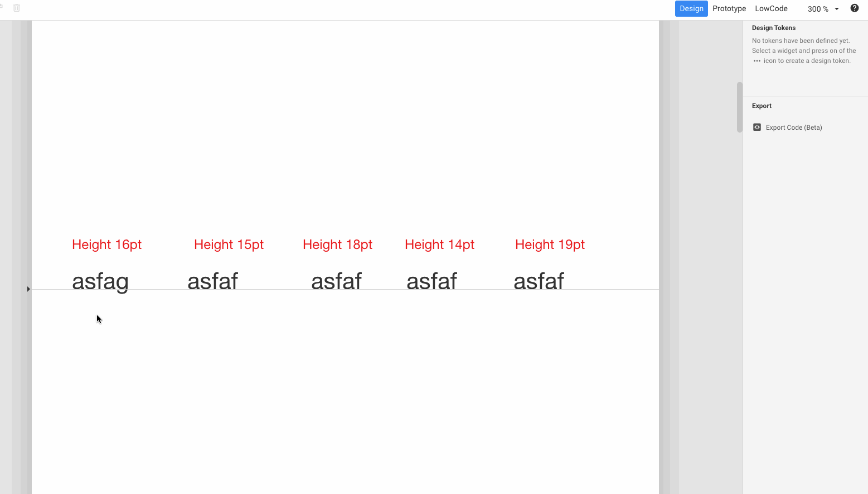Click the cursor arrow near the asfag text
Image resolution: width=868 pixels, height=494 pixels.
click(x=98, y=319)
